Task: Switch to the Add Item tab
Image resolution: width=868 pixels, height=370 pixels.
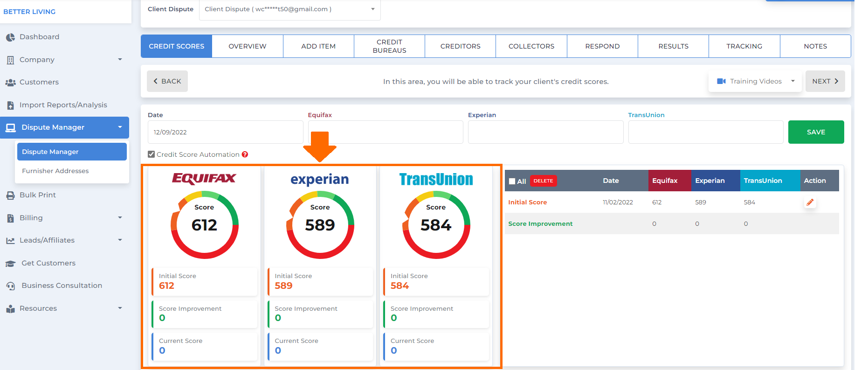Action: click(318, 46)
